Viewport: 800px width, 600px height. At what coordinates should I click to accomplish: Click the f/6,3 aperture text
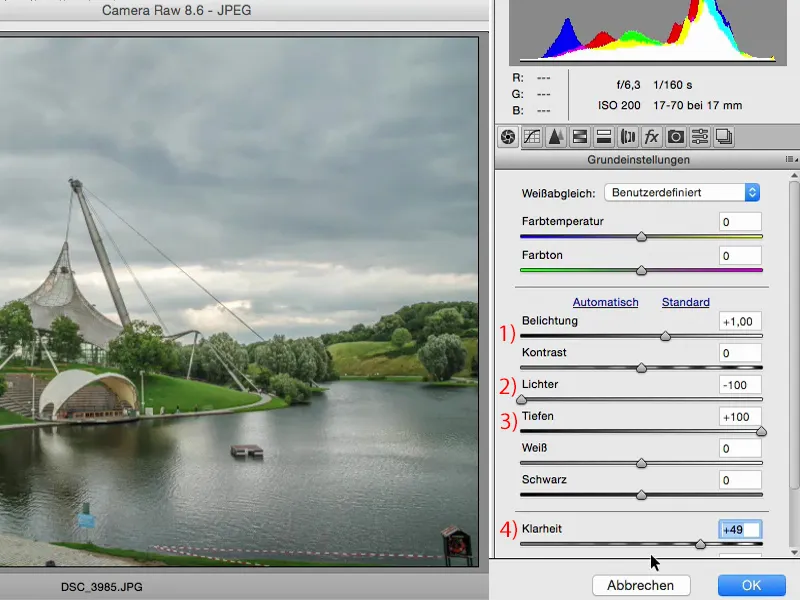(628, 85)
